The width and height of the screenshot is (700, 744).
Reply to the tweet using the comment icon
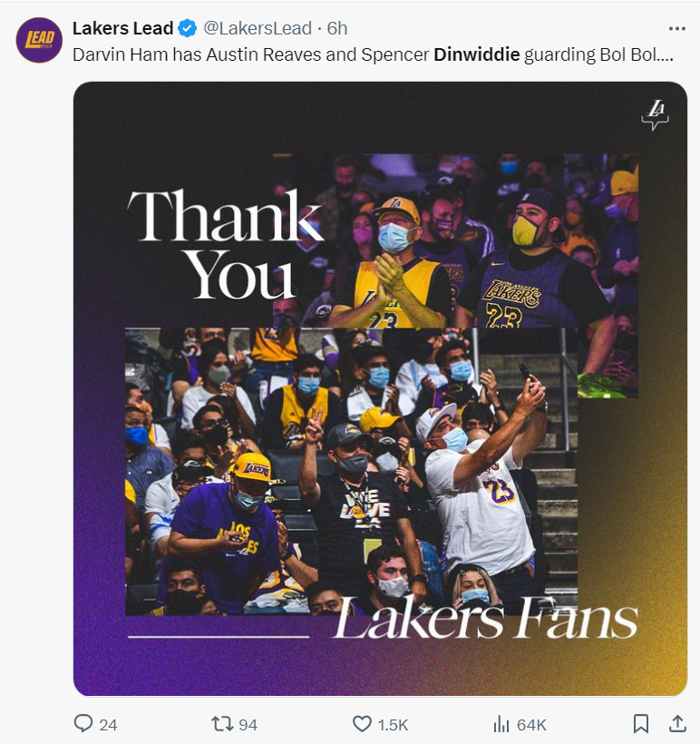point(83,724)
